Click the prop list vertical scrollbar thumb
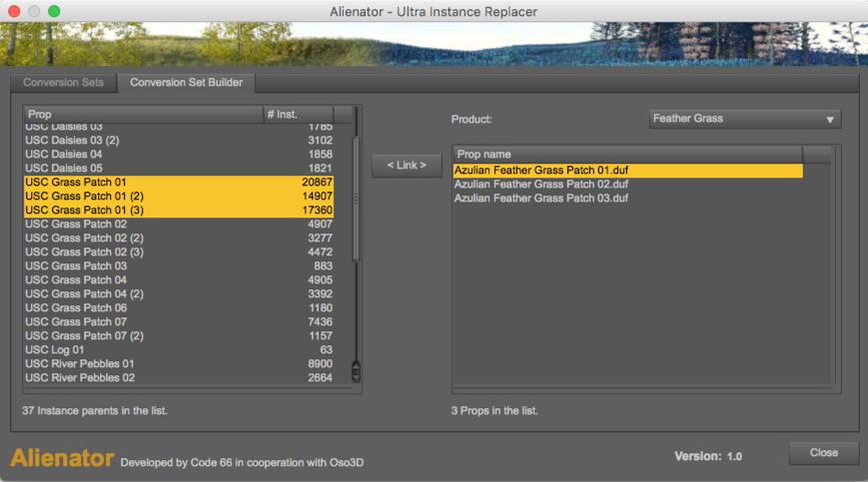Screen dimensions: 868x482 point(356,199)
